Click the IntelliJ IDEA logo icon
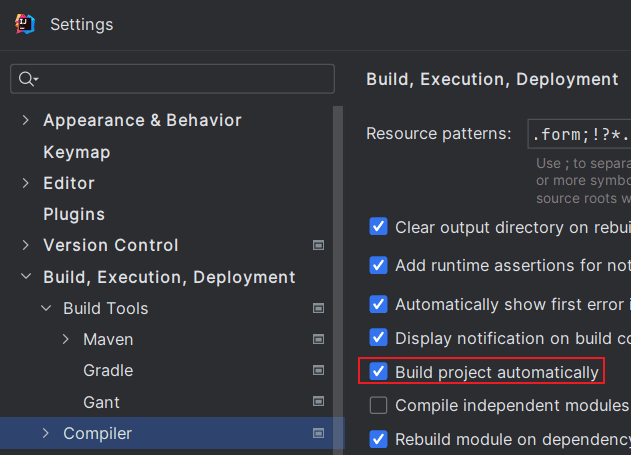 (x=26, y=24)
